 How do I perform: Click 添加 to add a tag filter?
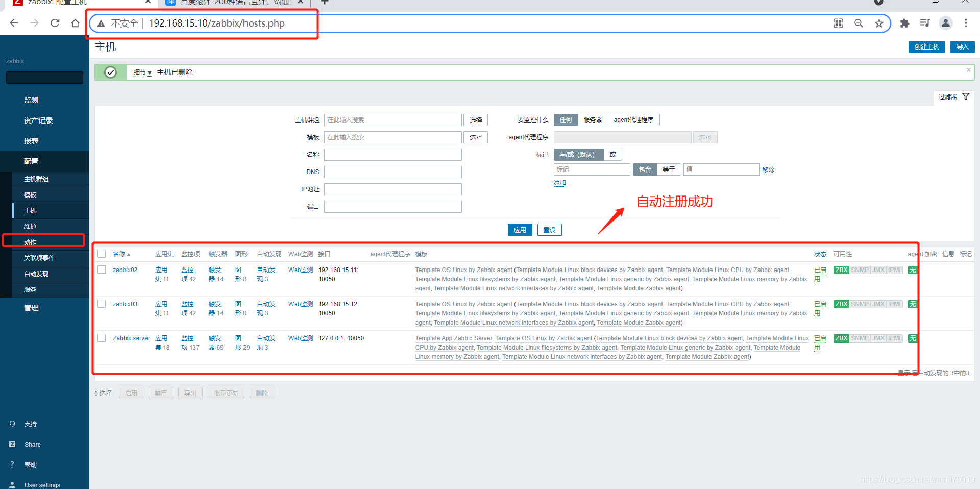(x=560, y=183)
